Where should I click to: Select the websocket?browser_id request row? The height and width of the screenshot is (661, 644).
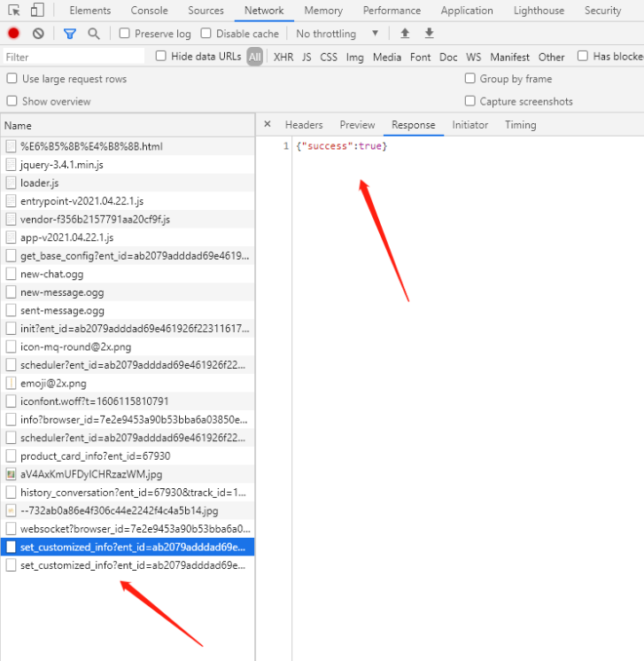pyautogui.click(x=128, y=529)
